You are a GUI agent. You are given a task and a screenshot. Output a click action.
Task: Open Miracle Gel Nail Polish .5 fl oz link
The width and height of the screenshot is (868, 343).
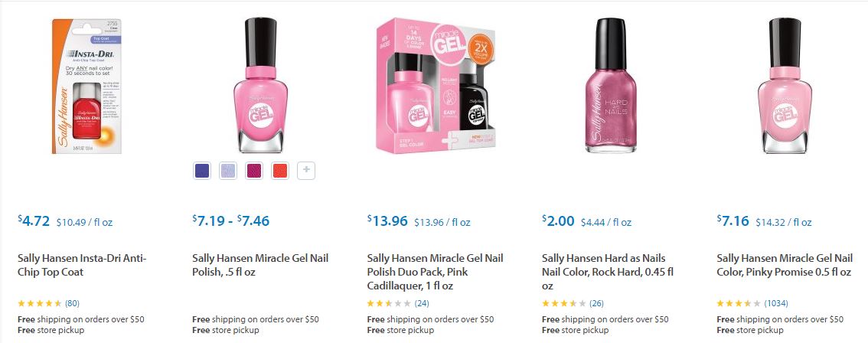click(260, 258)
